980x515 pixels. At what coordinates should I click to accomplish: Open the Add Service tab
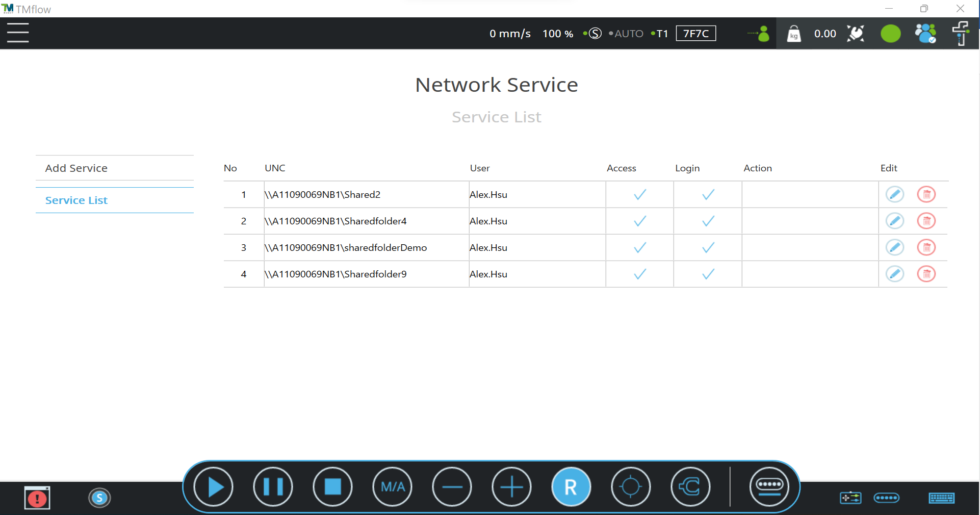coord(76,168)
